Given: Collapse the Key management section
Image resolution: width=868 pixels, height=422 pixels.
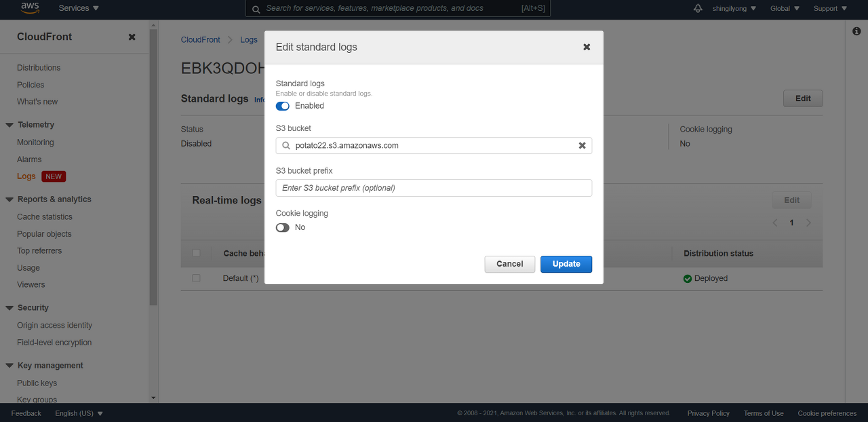Looking at the screenshot, I should tap(9, 366).
